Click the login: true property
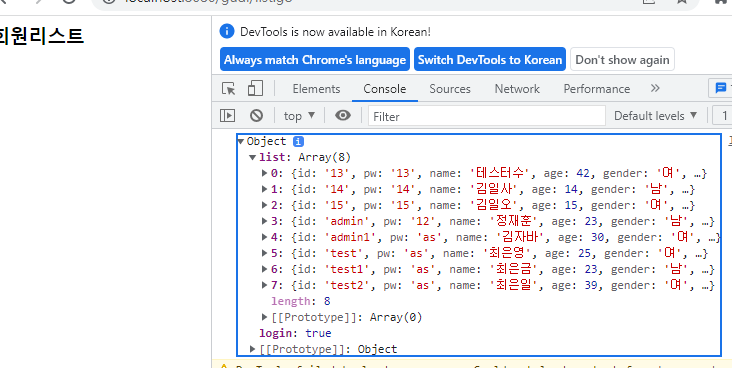 tap(295, 333)
